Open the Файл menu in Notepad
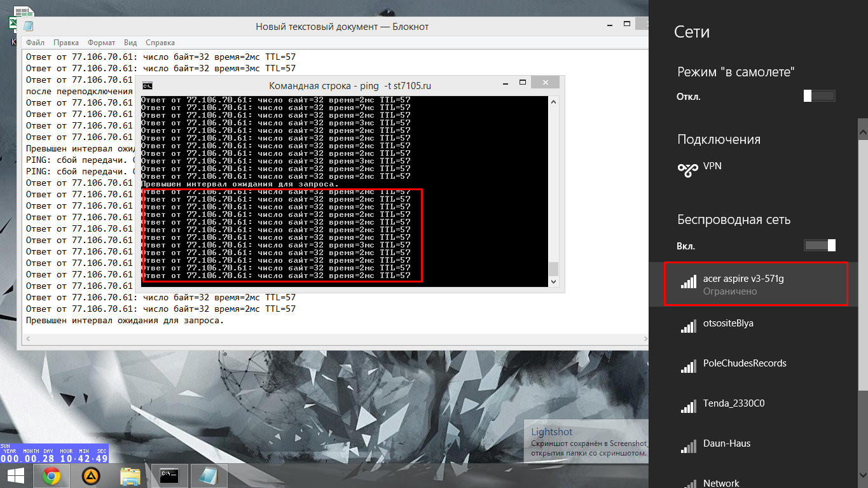The image size is (868, 488). 35,43
